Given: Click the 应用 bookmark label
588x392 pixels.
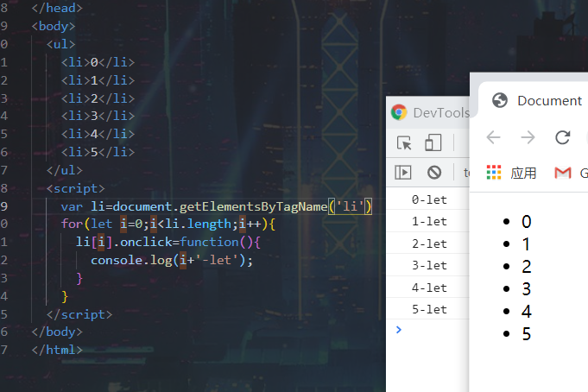Looking at the screenshot, I should coord(523,173).
